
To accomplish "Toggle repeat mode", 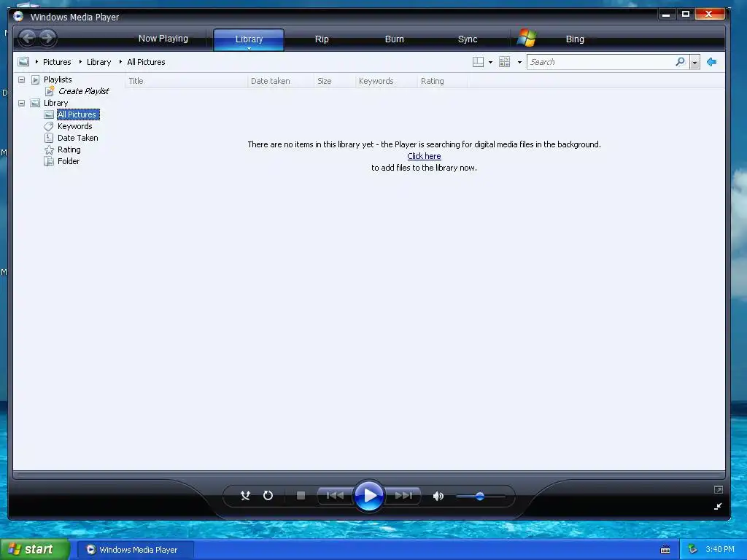I will point(268,496).
